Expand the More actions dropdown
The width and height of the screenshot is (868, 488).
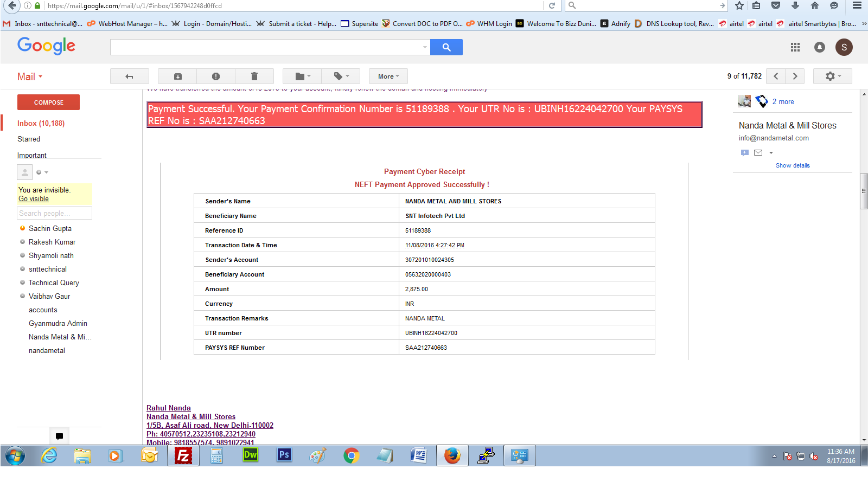coord(388,76)
